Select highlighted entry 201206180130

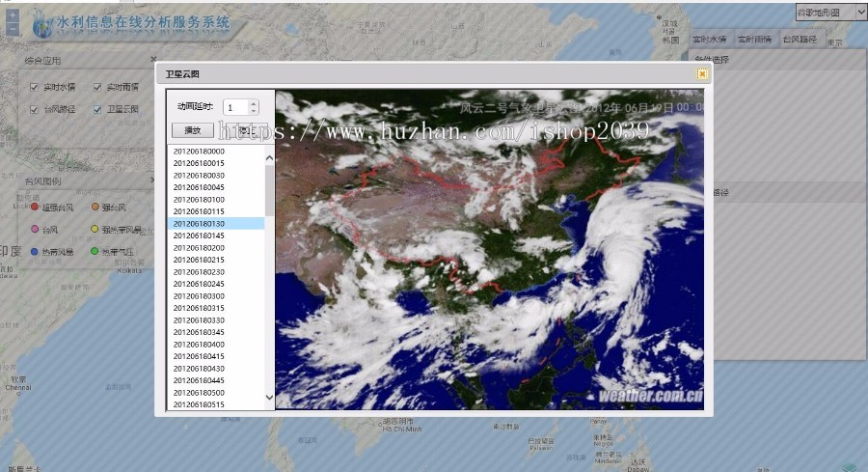point(216,224)
